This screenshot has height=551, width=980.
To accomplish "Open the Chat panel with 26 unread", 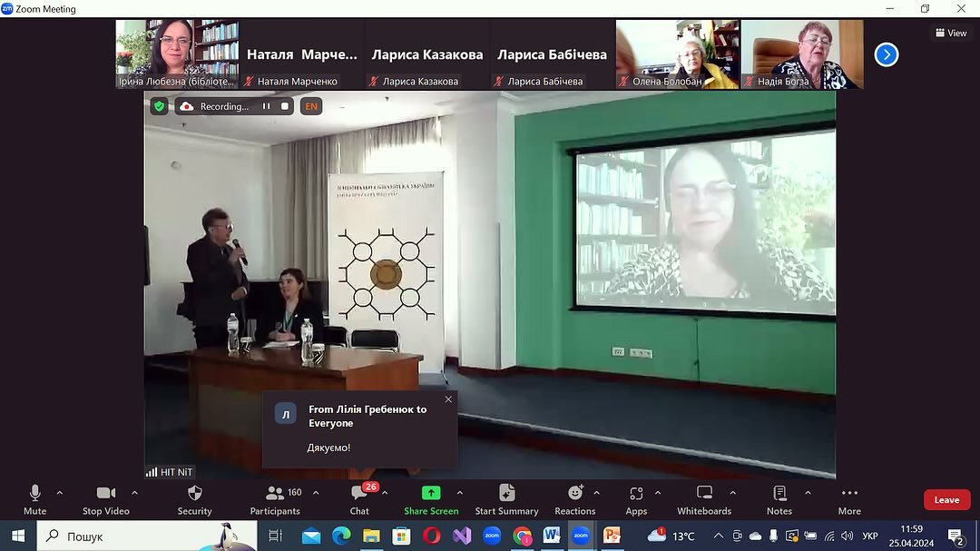I will 359,500.
